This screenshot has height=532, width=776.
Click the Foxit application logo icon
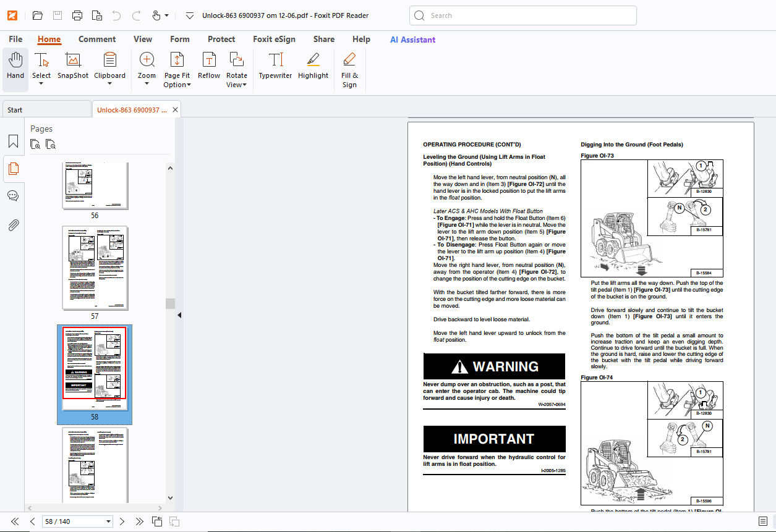point(12,15)
